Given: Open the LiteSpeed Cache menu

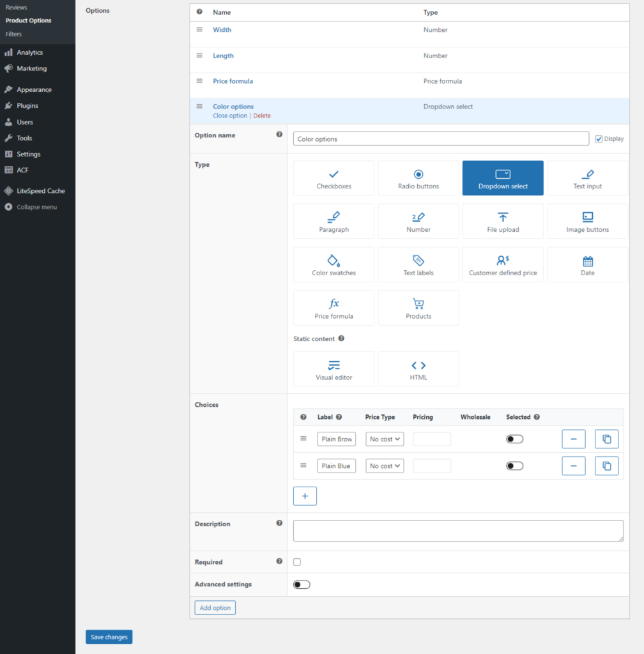Looking at the screenshot, I should 40,191.
